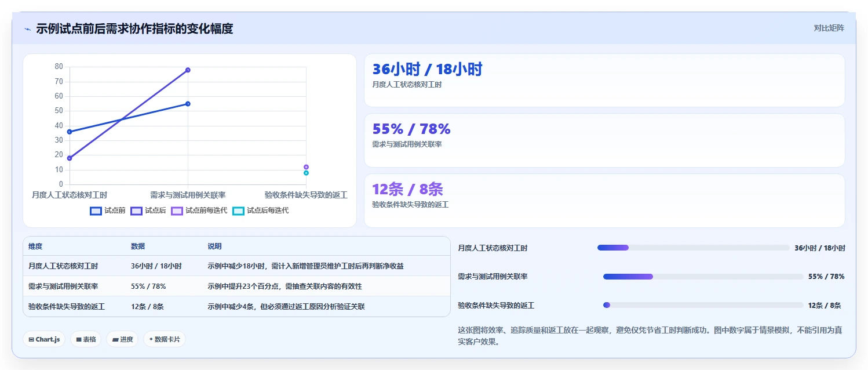
Task: Click the header icon beside the chart title
Action: coord(27,29)
